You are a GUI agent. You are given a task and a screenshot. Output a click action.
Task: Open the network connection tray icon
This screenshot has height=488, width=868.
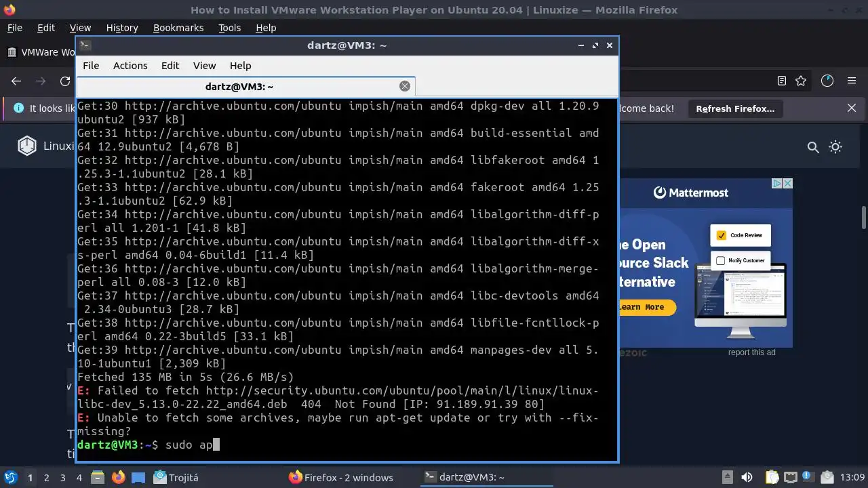790,478
